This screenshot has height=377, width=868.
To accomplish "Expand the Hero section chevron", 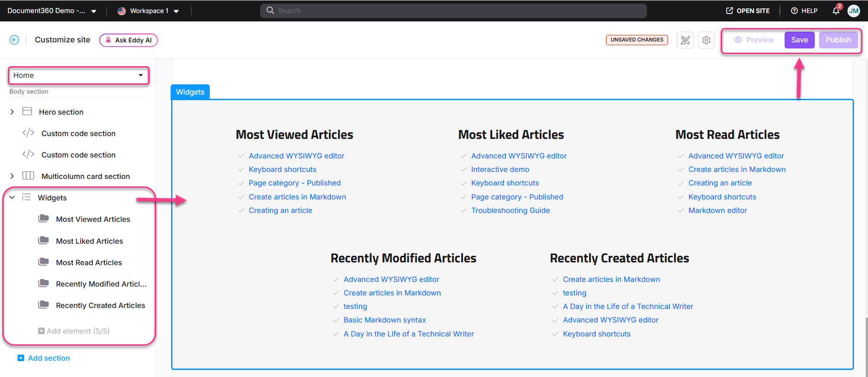I will [x=12, y=112].
